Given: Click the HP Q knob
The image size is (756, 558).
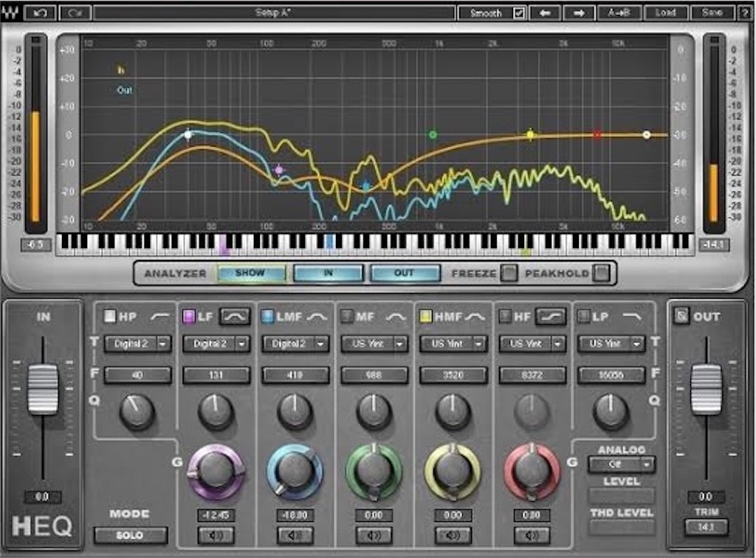Looking at the screenshot, I should pyautogui.click(x=137, y=412).
